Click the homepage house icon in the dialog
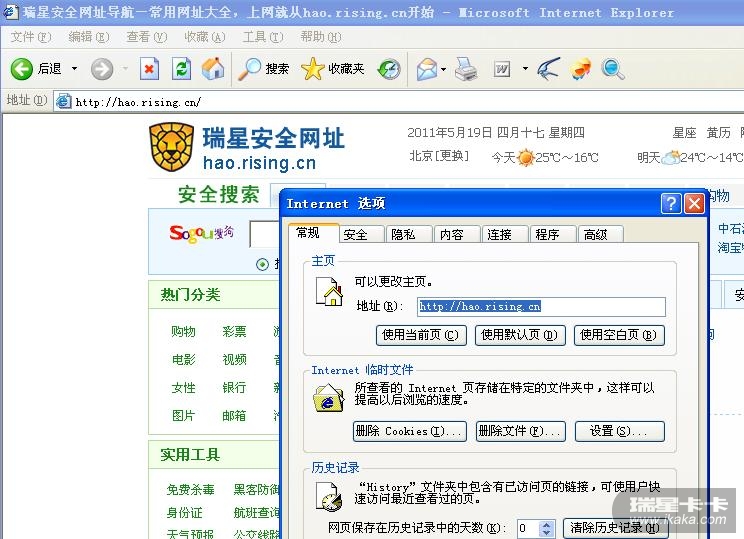This screenshot has height=539, width=744. click(329, 291)
